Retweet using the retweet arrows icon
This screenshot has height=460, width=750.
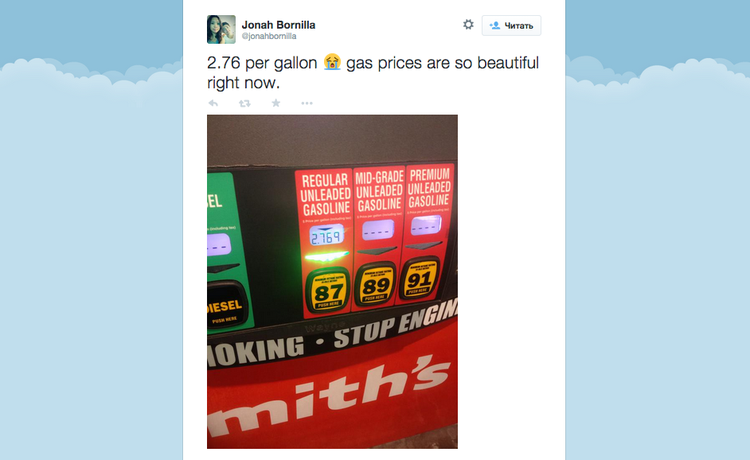(244, 103)
